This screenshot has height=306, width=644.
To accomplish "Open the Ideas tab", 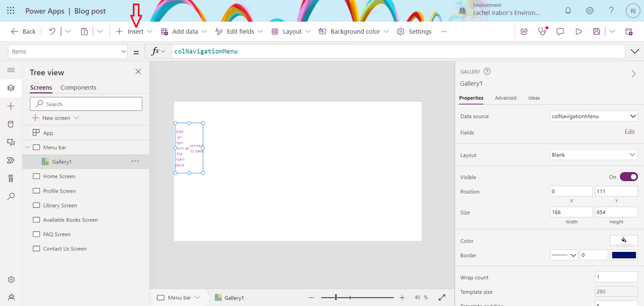I will [534, 98].
